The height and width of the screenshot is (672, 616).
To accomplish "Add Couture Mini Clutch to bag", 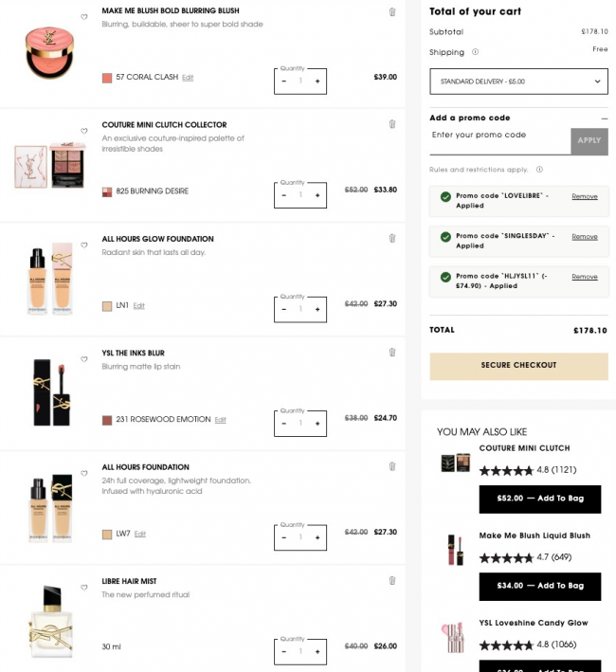I will (540, 499).
